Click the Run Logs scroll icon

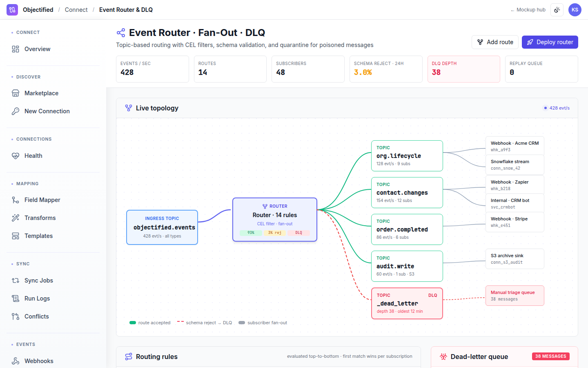click(16, 298)
